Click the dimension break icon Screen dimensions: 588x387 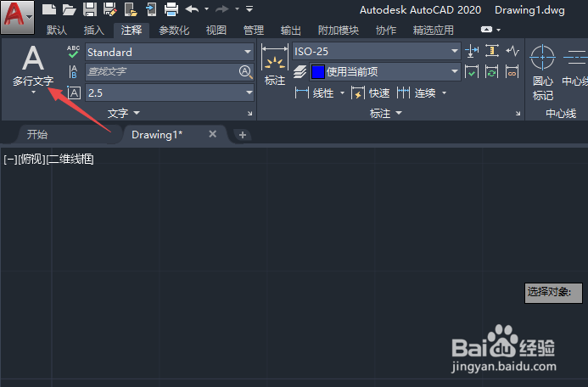(472, 51)
